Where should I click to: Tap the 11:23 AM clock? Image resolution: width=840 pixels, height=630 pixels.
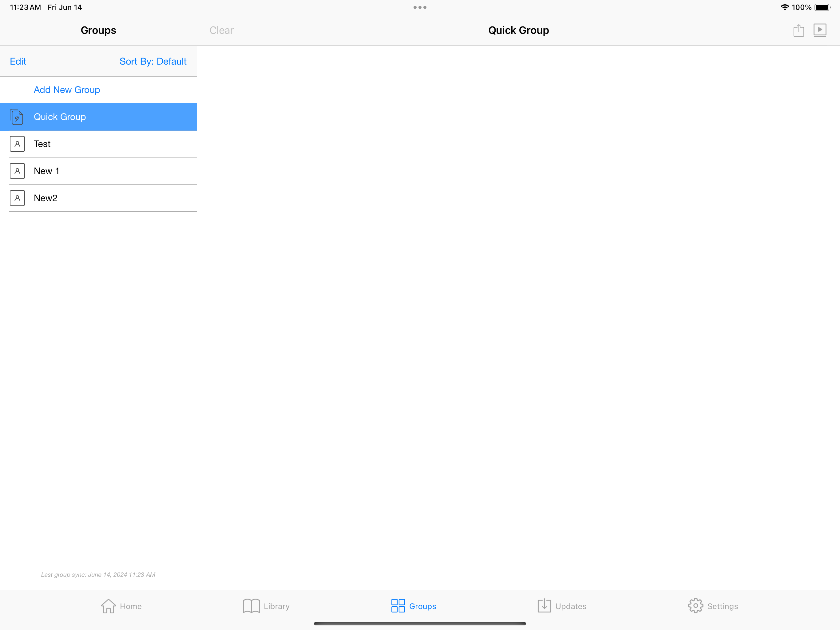[x=25, y=7]
